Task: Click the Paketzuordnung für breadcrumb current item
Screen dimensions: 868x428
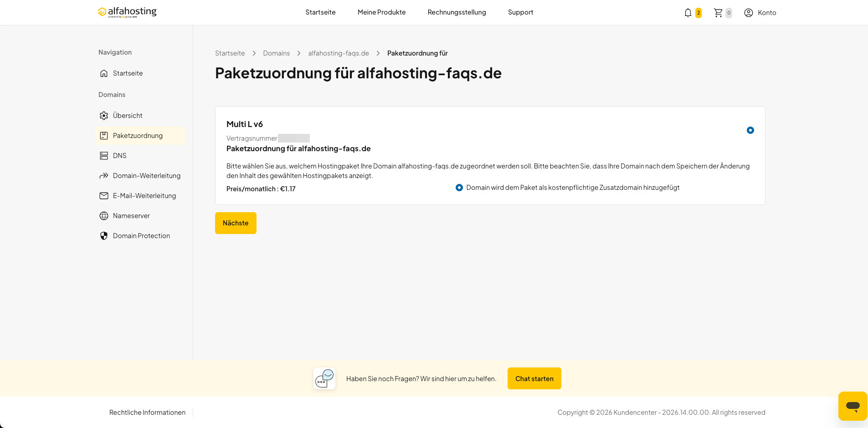Action: (x=417, y=53)
